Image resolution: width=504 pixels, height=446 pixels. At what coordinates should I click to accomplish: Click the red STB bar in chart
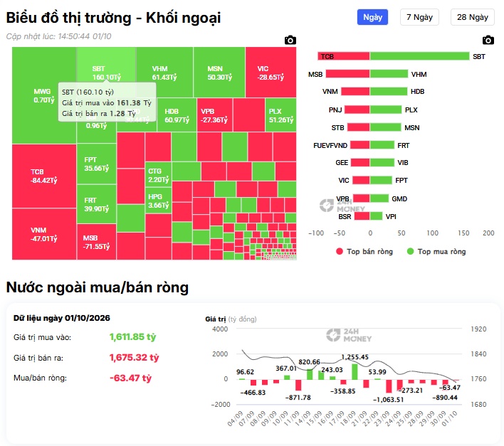click(358, 127)
